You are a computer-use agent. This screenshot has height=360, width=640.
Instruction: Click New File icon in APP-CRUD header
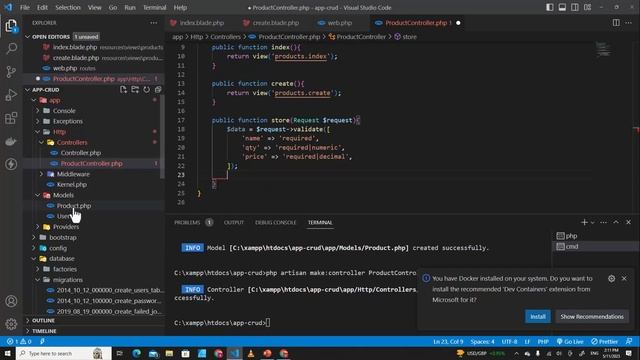point(123,90)
